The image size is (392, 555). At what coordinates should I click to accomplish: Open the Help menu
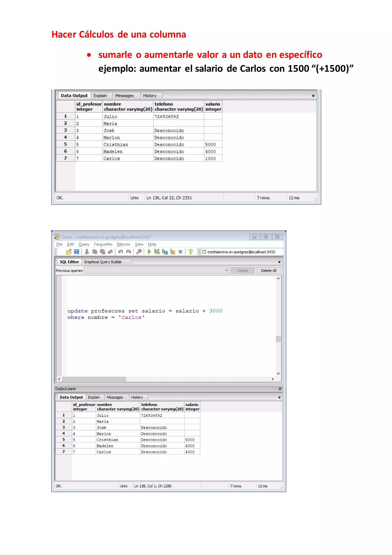[x=152, y=244]
